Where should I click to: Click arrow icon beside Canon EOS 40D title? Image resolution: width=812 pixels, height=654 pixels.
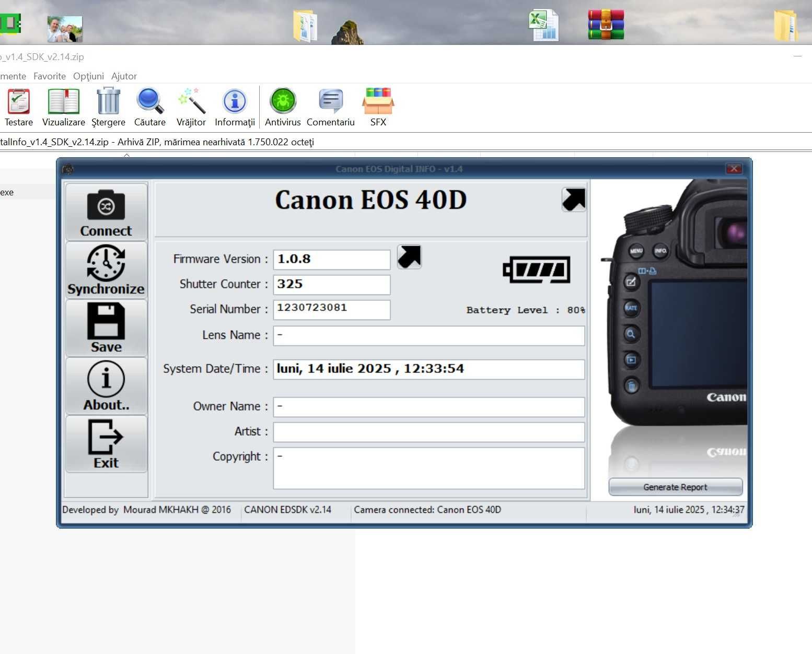click(574, 200)
